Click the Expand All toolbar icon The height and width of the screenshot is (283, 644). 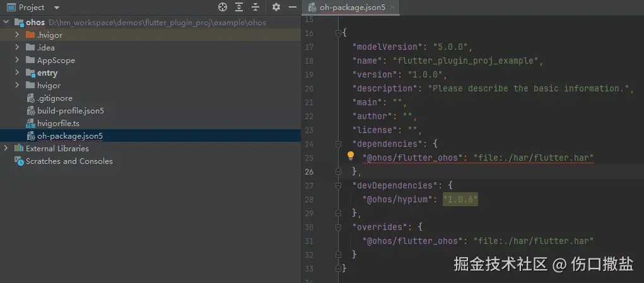point(239,7)
